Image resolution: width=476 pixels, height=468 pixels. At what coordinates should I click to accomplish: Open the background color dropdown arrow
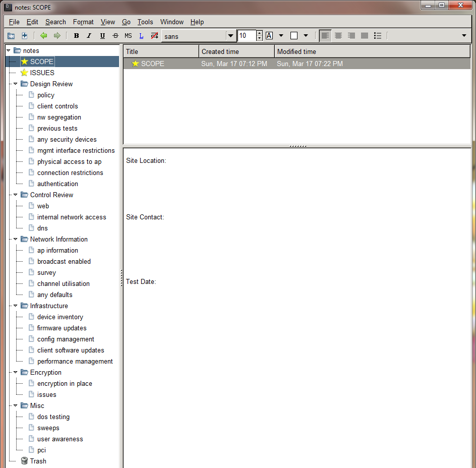click(x=306, y=36)
